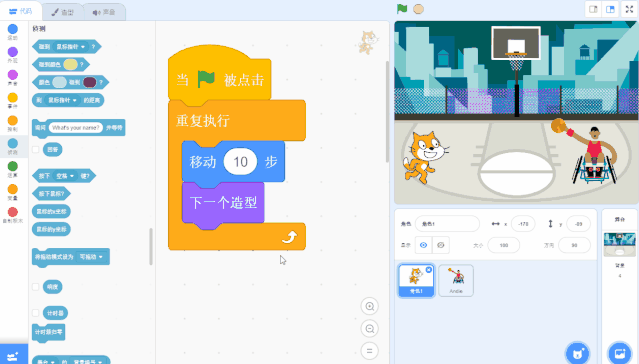The height and width of the screenshot is (364, 639).
Task: Reset workspace zoom with equals button
Action: point(370,351)
